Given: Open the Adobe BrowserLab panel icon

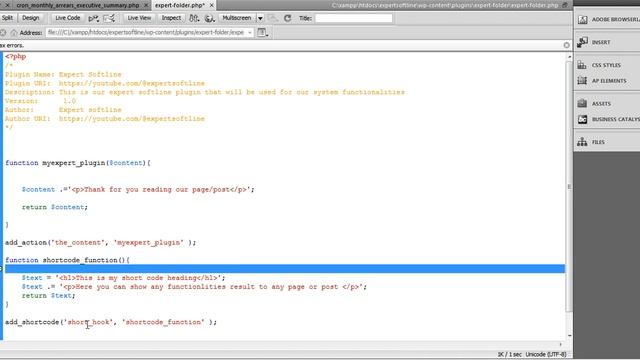Looking at the screenshot, I should coord(582,20).
